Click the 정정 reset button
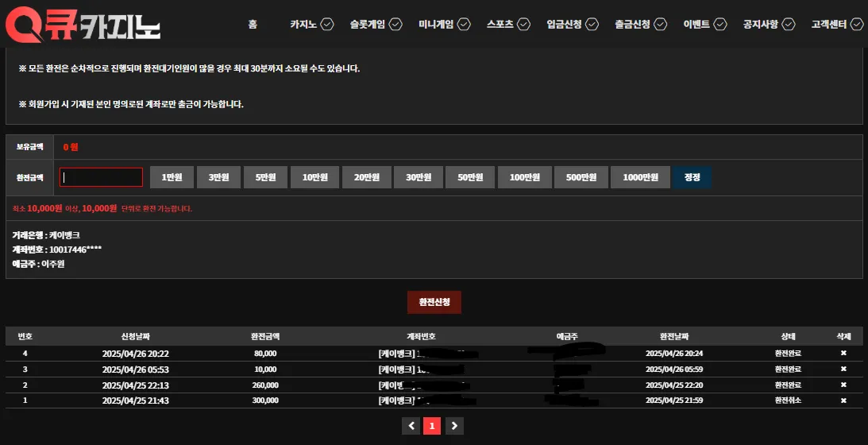This screenshot has height=445, width=868. (692, 177)
